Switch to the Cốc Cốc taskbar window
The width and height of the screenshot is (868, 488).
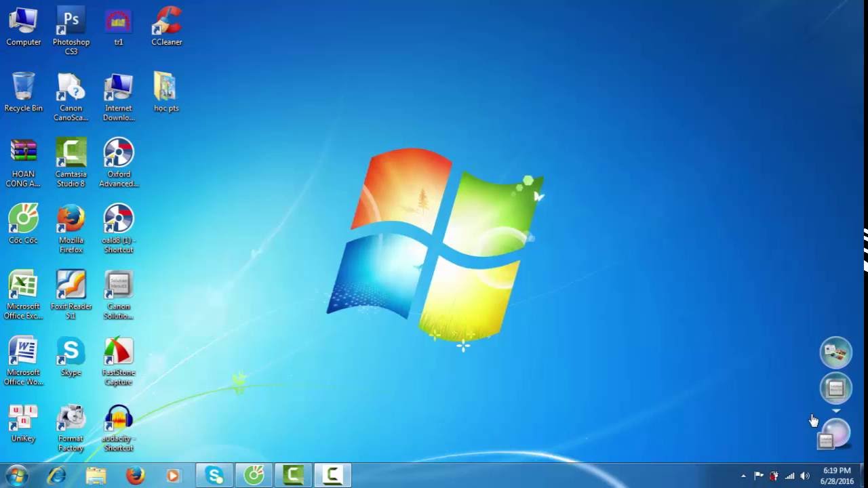coord(254,476)
